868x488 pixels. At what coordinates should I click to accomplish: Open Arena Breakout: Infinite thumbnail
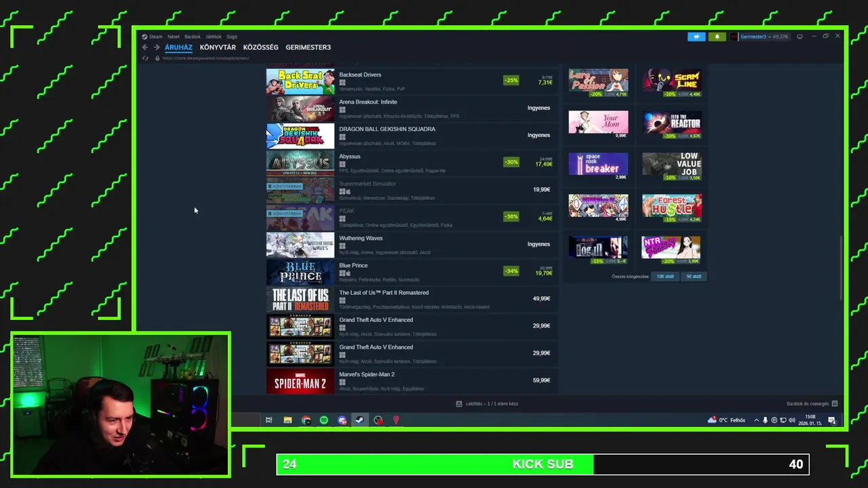(x=300, y=108)
